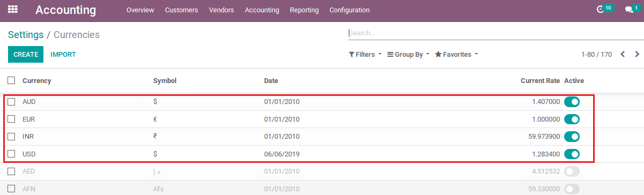Click the Create button

pos(26,54)
